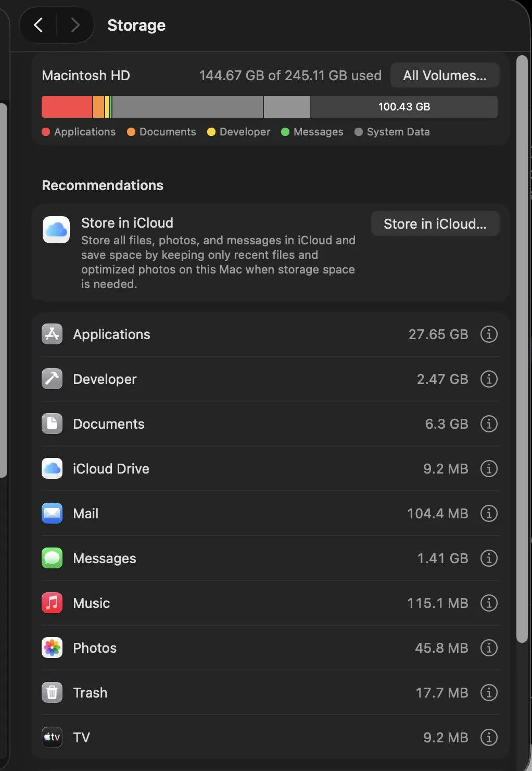Click the Recommendations heading

pos(103,185)
